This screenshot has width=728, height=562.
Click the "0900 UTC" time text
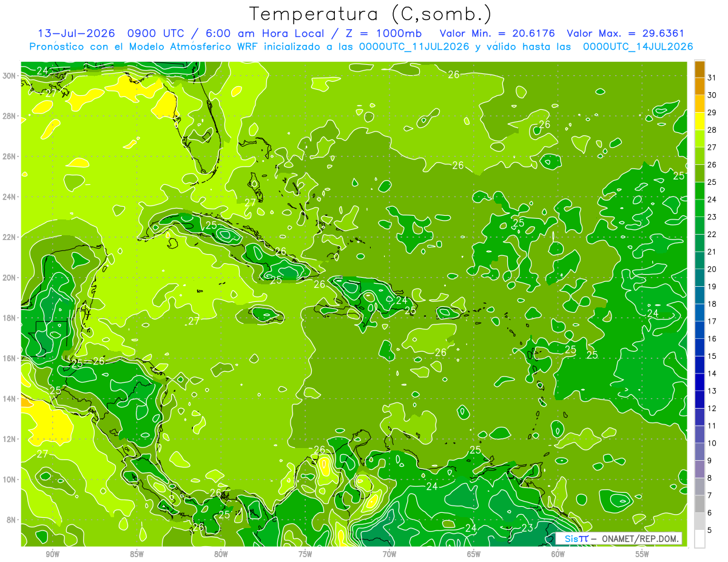[155, 33]
